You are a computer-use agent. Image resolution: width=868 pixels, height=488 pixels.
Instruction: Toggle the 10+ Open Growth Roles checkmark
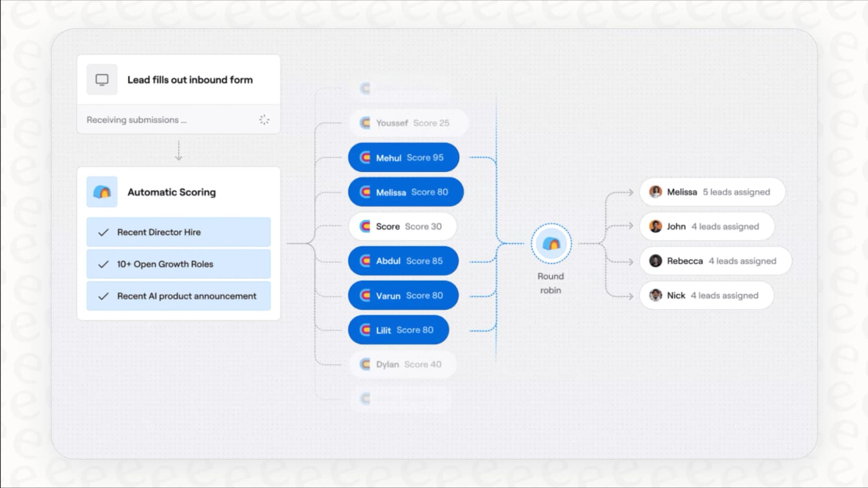coord(103,264)
